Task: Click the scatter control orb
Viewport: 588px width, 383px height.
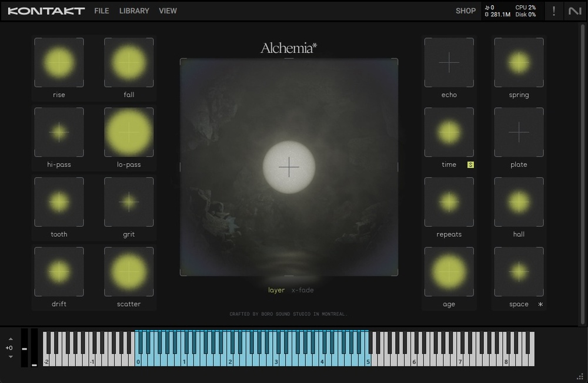Action: click(x=129, y=272)
